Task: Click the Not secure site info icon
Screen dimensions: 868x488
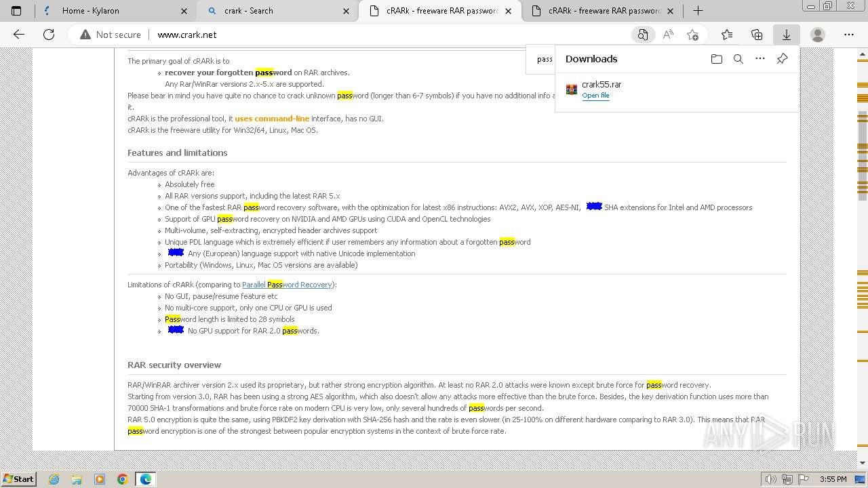Action: coord(85,35)
